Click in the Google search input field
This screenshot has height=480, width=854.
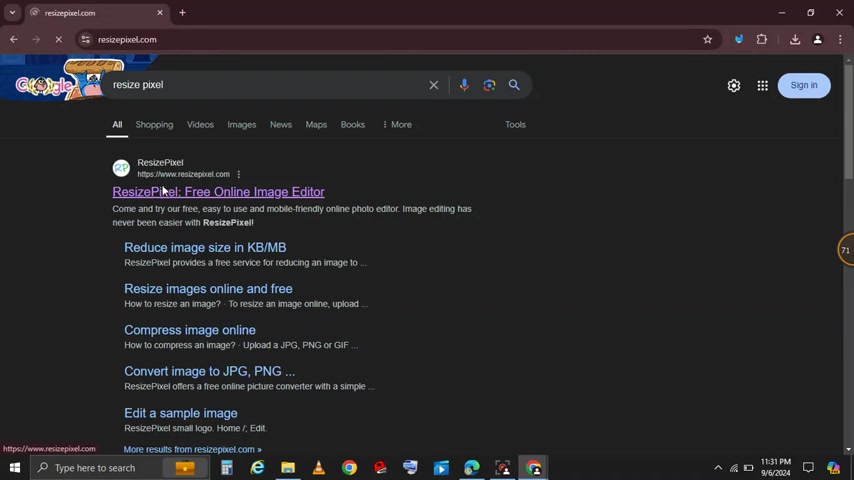265,85
